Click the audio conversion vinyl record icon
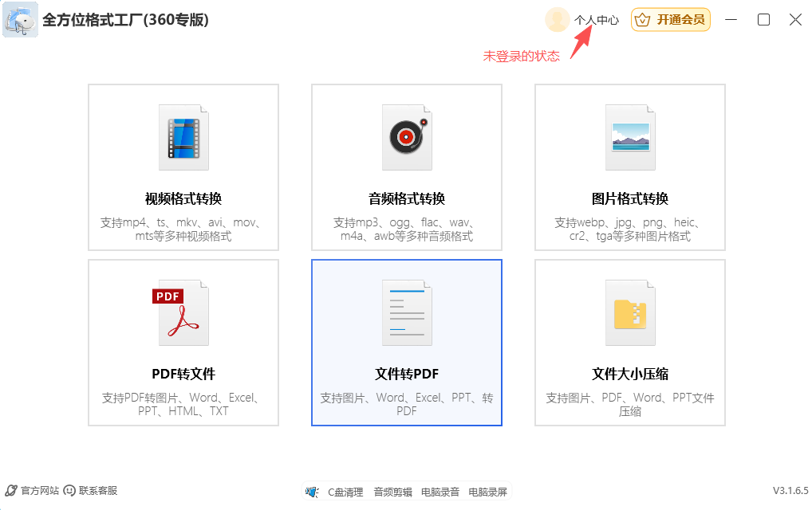This screenshot has height=510, width=812. point(407,137)
